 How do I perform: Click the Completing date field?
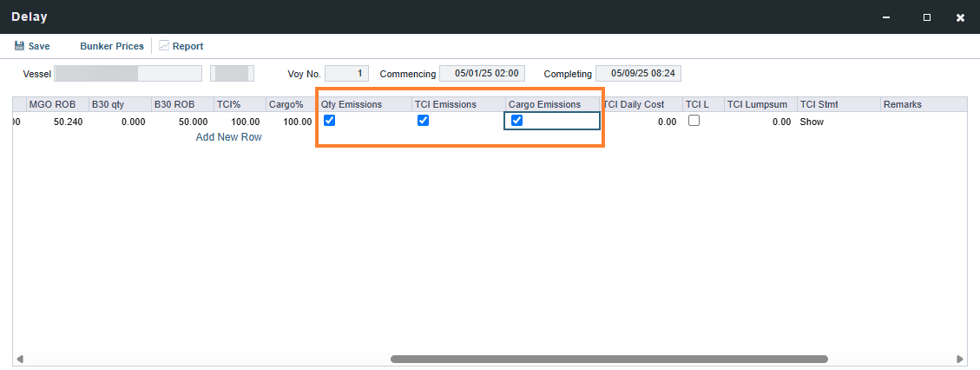click(x=638, y=73)
